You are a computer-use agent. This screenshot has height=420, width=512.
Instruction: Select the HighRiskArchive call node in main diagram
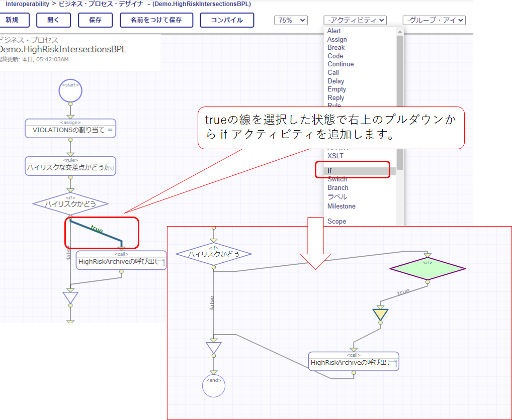pos(121,261)
